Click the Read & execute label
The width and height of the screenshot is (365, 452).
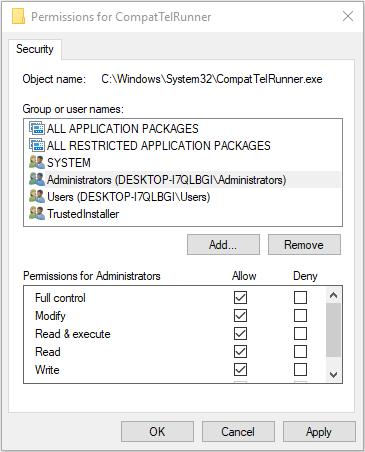pos(73,334)
